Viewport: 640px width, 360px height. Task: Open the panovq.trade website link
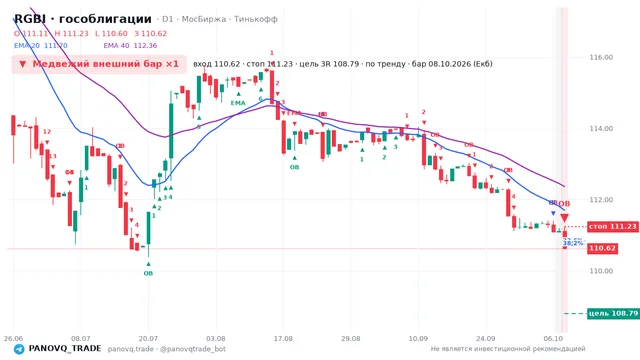point(131,349)
